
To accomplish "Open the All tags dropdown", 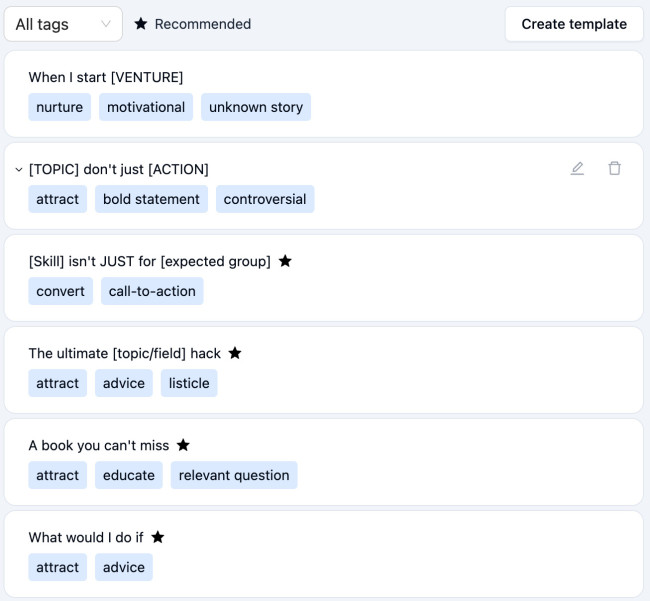I will (x=63, y=24).
